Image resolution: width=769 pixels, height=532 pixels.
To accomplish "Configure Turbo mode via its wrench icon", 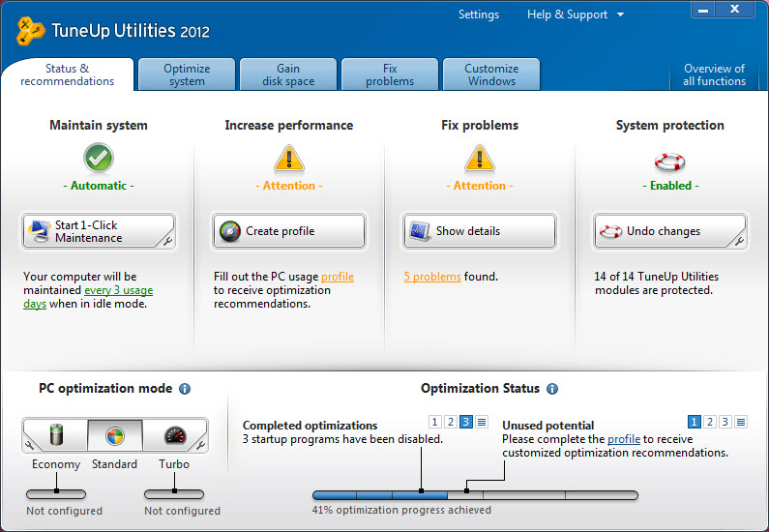I will coord(200,445).
